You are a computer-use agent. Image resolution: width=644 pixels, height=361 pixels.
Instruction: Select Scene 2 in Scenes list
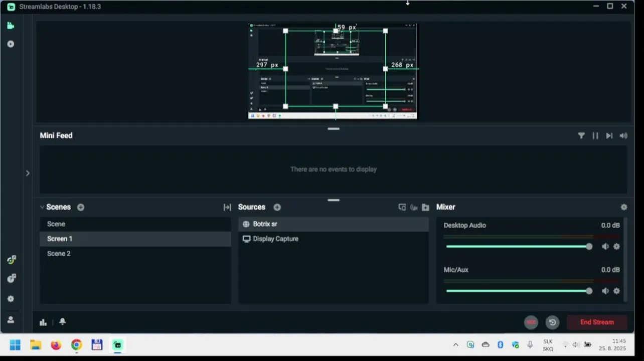coord(135,254)
